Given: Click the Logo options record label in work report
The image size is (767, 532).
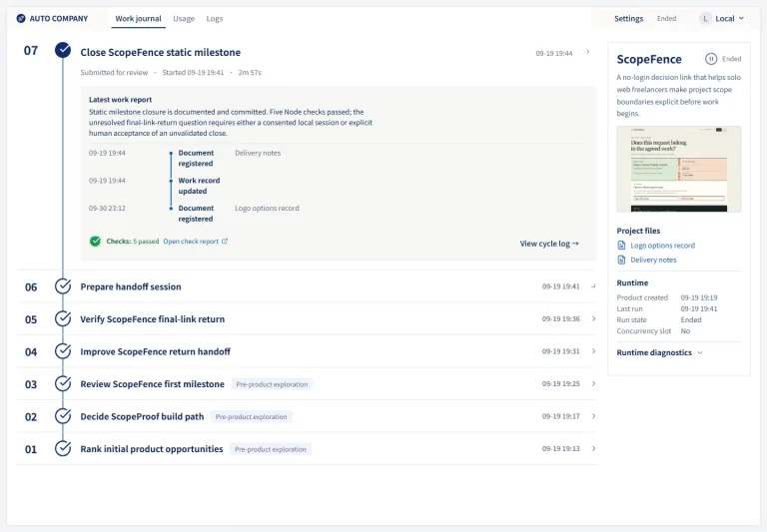Looking at the screenshot, I should pyautogui.click(x=267, y=209).
